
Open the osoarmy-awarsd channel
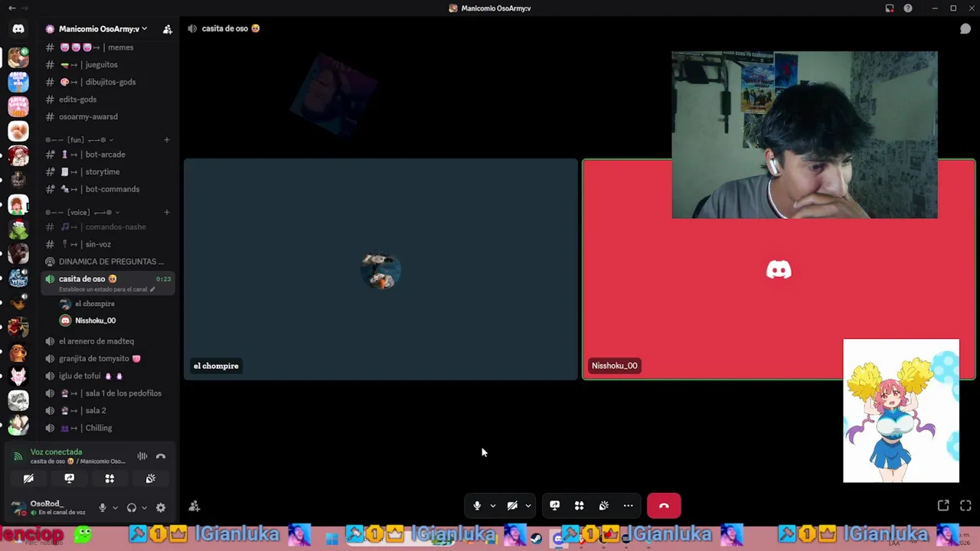109,117
